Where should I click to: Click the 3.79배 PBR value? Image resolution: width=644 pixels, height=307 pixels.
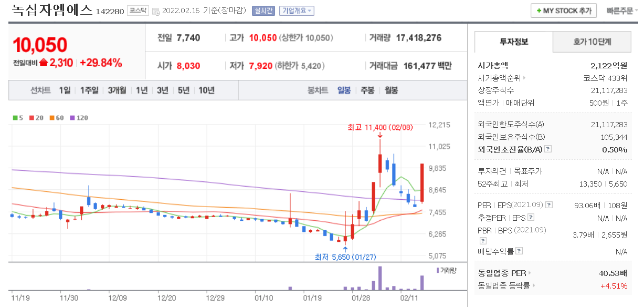pyautogui.click(x=584, y=234)
